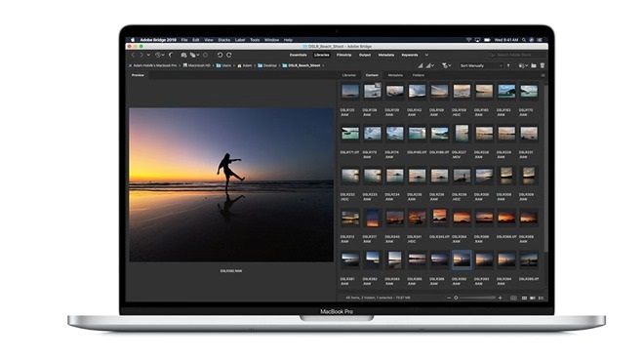Open the Apple menu

pos(133,40)
